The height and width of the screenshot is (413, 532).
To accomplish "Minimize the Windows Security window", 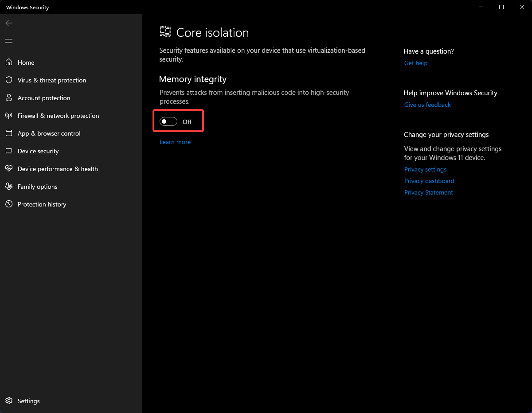I will coord(481,7).
